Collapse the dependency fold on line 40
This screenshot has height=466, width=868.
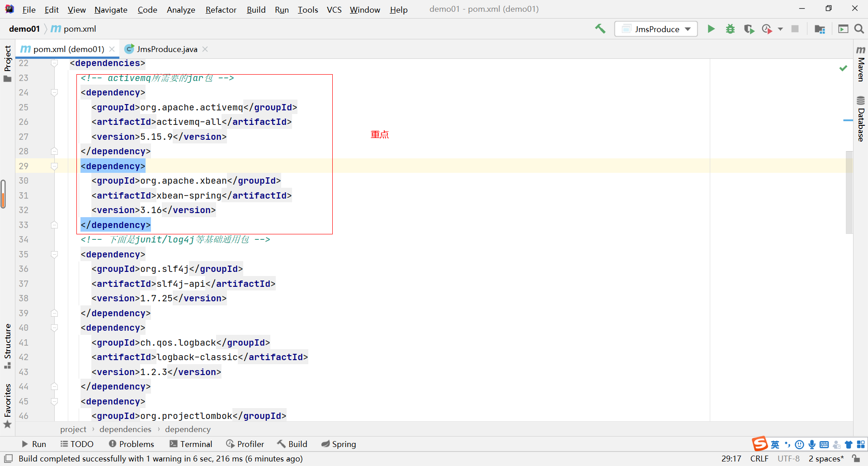(54, 328)
